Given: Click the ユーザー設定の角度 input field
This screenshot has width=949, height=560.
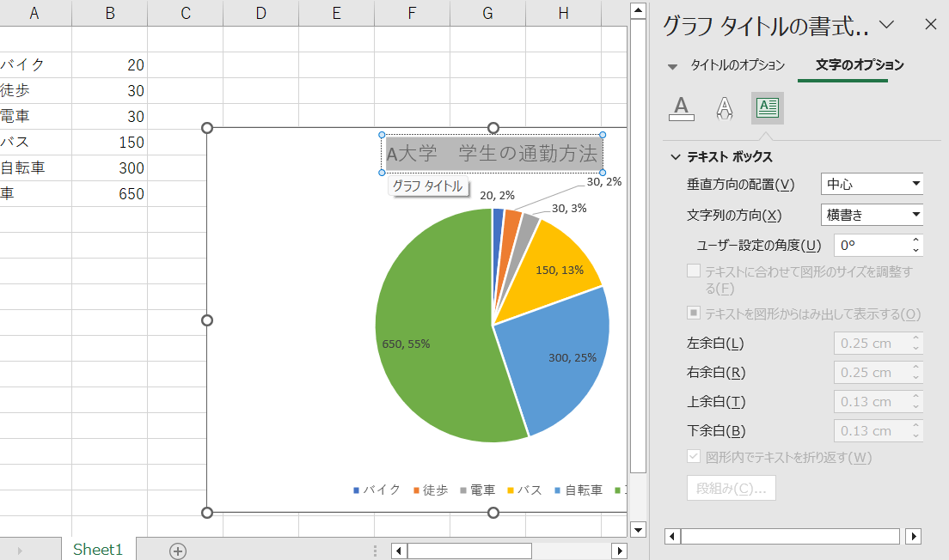Looking at the screenshot, I should coord(871,245).
